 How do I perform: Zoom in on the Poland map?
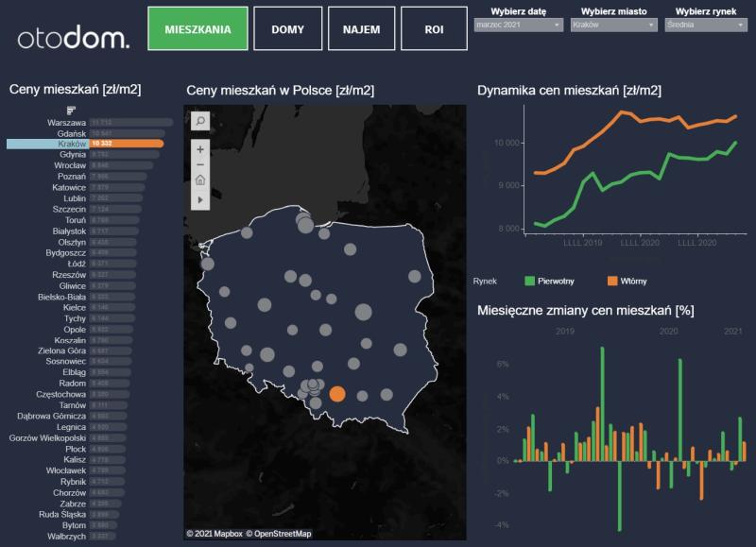tap(200, 149)
